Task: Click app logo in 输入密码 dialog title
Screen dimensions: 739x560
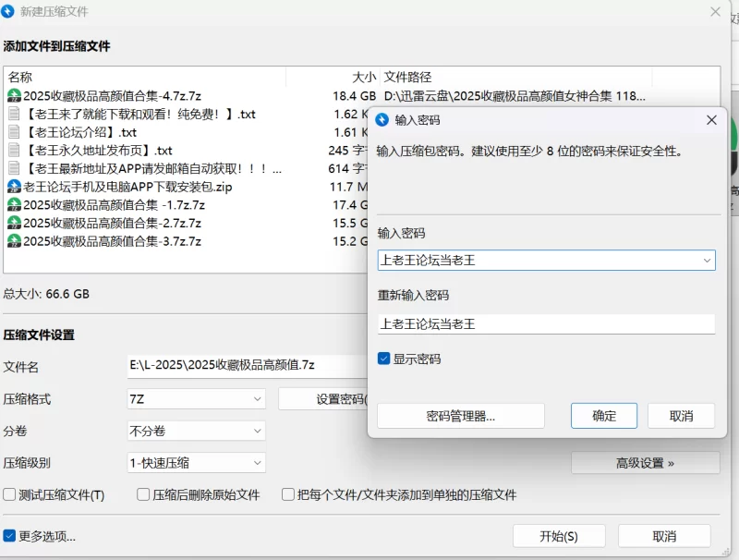Action: pos(382,120)
